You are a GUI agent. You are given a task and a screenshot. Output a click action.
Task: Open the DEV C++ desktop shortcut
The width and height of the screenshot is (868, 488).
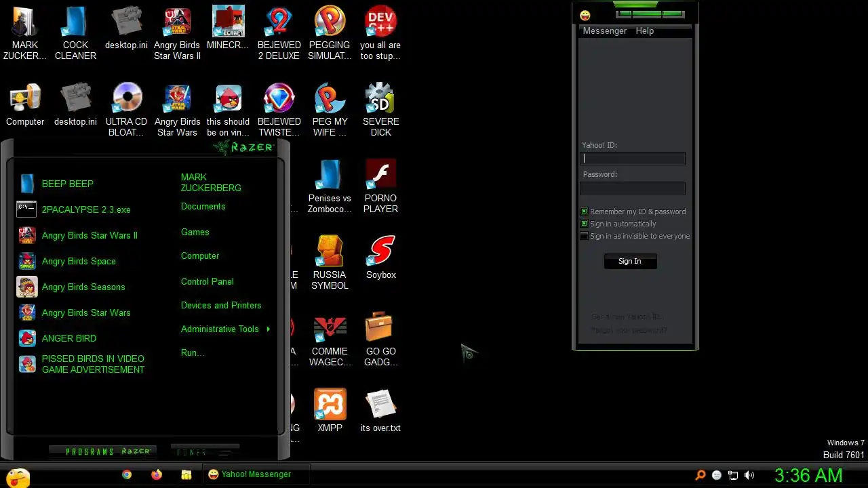[380, 34]
